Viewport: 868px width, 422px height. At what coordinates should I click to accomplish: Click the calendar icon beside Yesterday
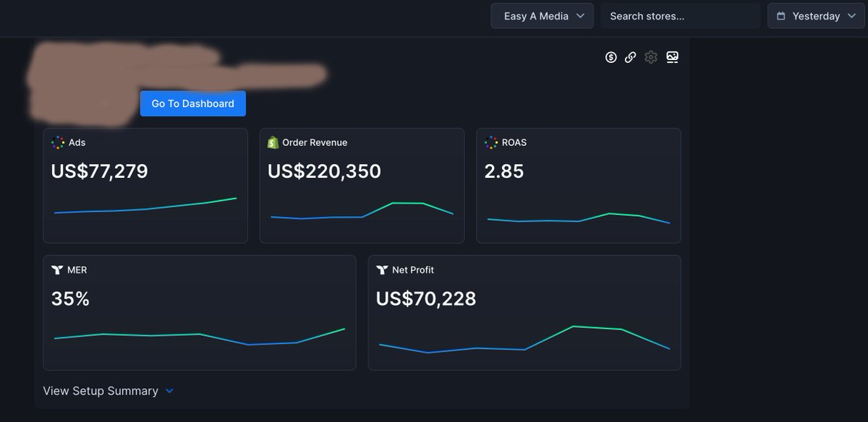point(781,16)
